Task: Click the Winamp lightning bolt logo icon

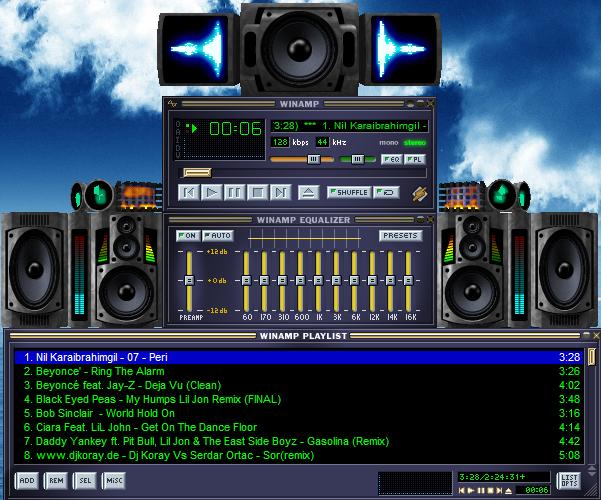Action: pos(420,194)
